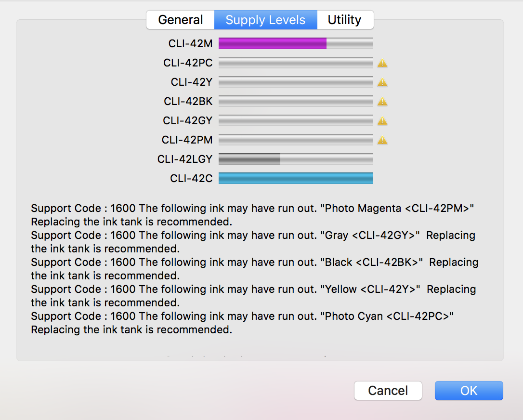Click the Cancel button

[388, 390]
